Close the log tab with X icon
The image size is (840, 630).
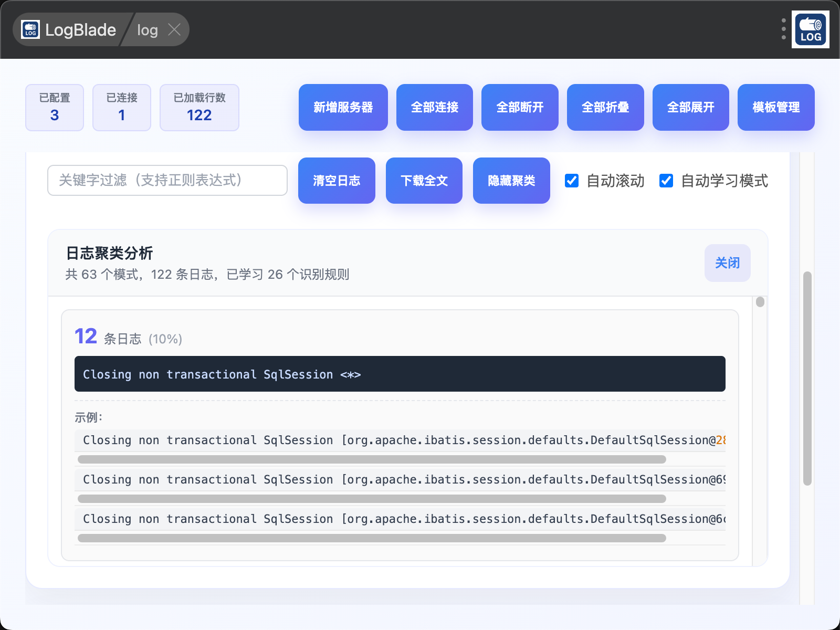coord(174,30)
